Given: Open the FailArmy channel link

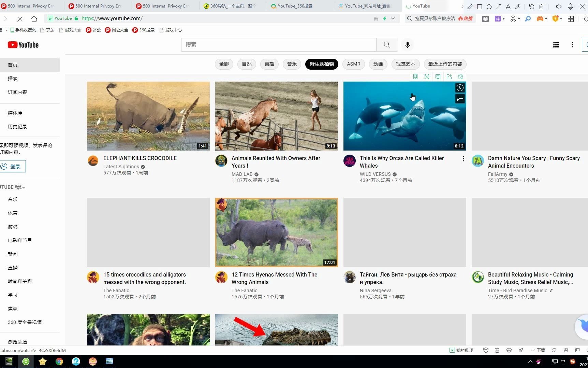Looking at the screenshot, I should click(498, 174).
